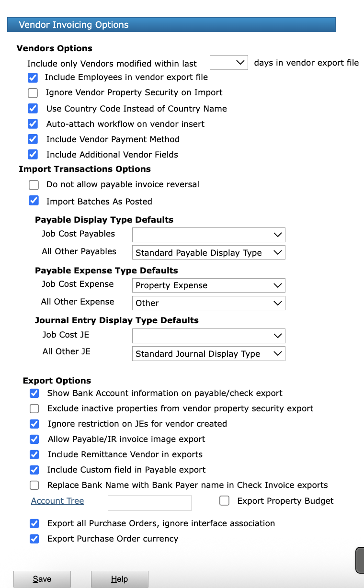This screenshot has height=588, width=364.
Task: Click the Account Tree text field
Action: coord(150,503)
